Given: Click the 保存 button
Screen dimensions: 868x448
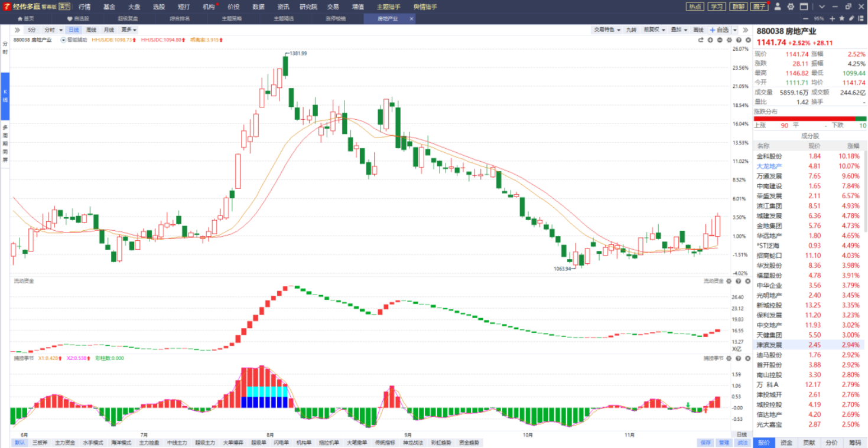Looking at the screenshot, I should coord(706,442).
